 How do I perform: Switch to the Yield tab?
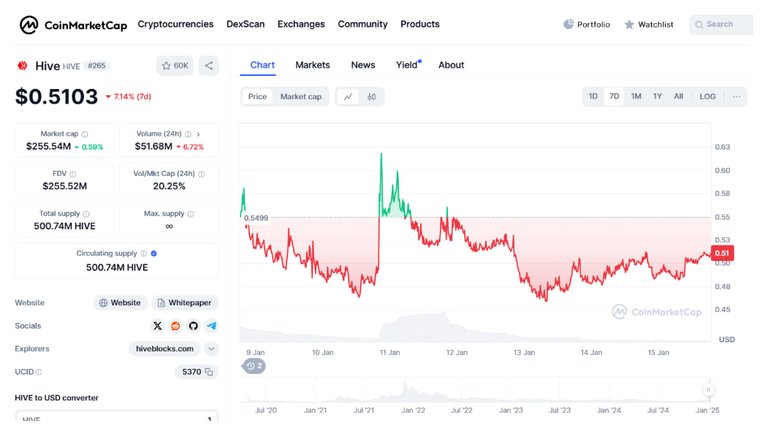408,65
